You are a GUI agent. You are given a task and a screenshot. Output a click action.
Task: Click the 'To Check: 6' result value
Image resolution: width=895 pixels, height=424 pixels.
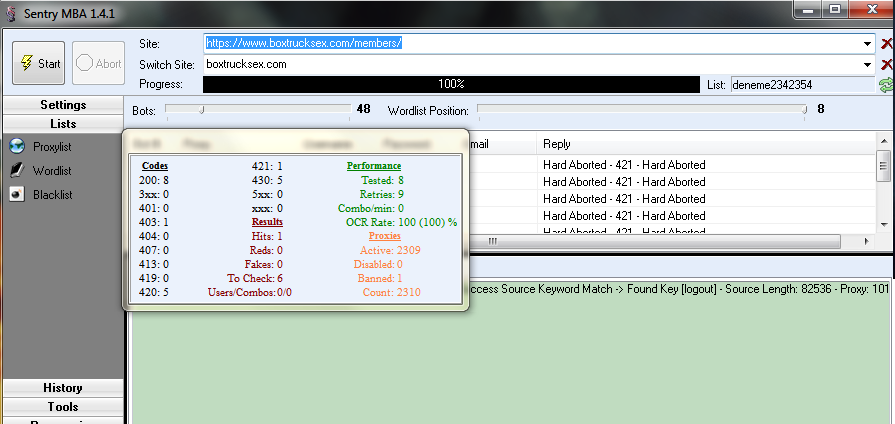(x=255, y=278)
